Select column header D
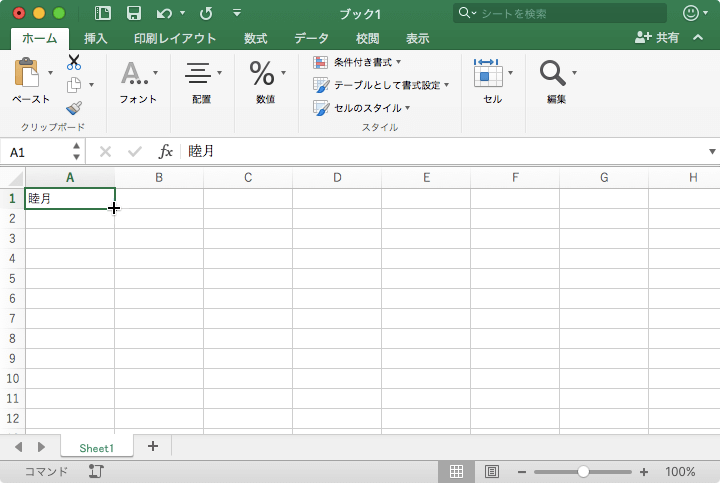The width and height of the screenshot is (720, 483). tap(337, 178)
